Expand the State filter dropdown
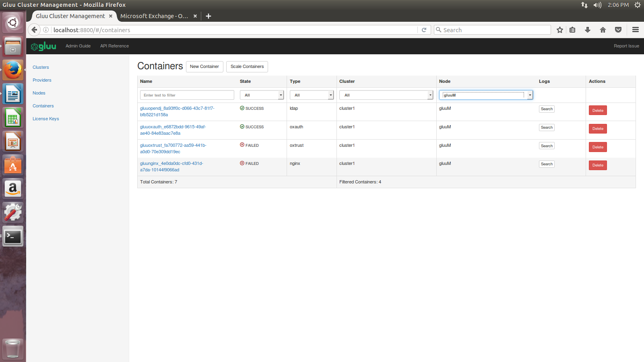644x362 pixels. 262,95
